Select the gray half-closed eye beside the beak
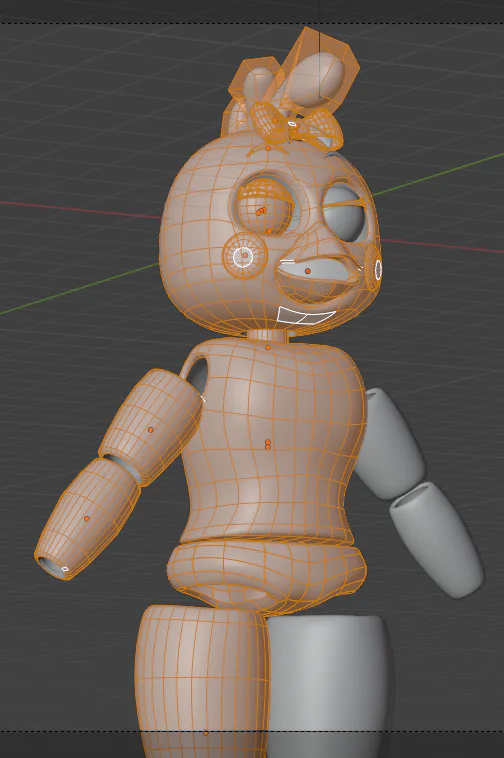 (344, 213)
